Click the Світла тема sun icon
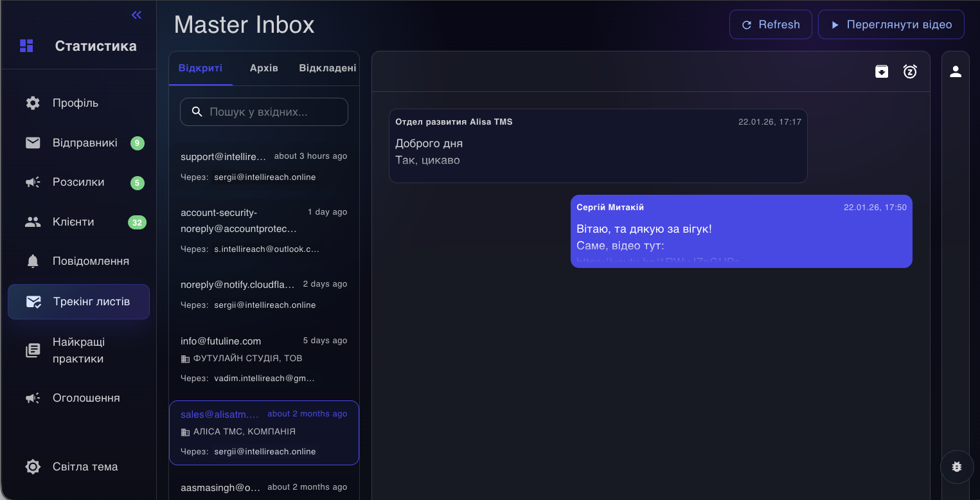 (x=33, y=467)
